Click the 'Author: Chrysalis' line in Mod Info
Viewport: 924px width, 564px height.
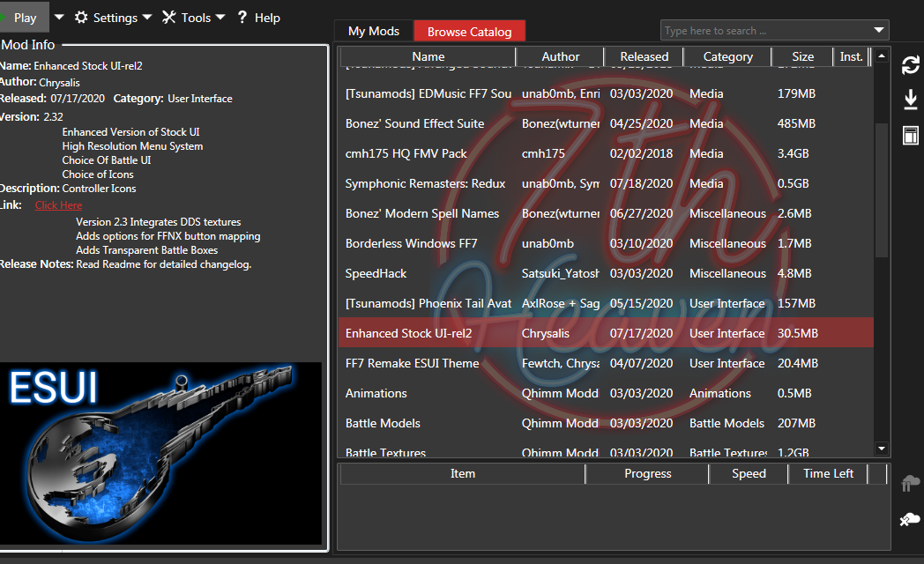pyautogui.click(x=40, y=83)
